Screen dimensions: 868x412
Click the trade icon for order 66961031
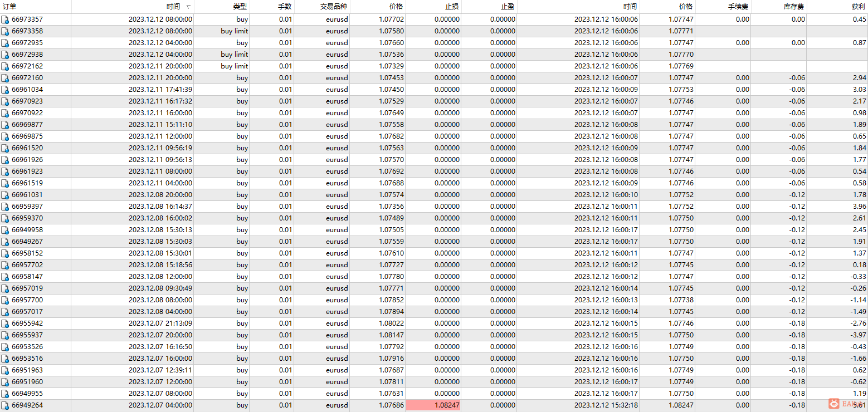tap(6, 195)
